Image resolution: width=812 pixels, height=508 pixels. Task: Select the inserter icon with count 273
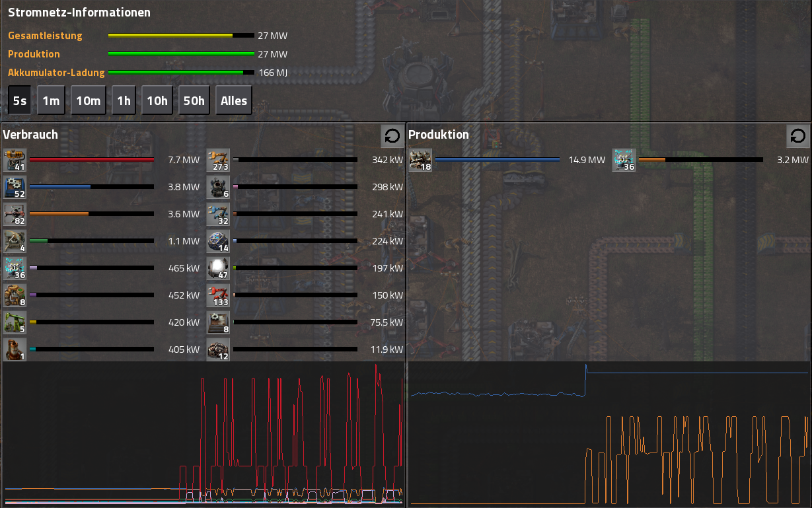tap(218, 160)
